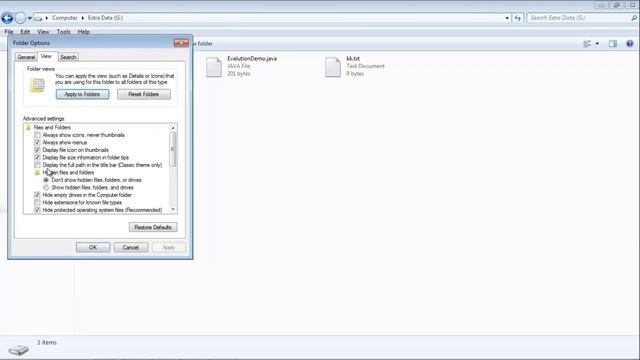Screen dimensions: 640x360
Task: Click the forward navigation arrow
Action: [x=20, y=18]
